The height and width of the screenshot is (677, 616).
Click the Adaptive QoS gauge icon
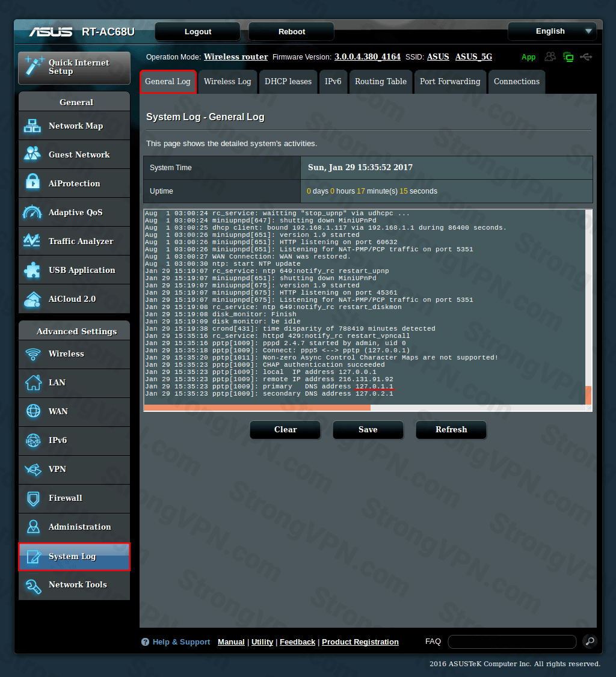[x=32, y=212]
